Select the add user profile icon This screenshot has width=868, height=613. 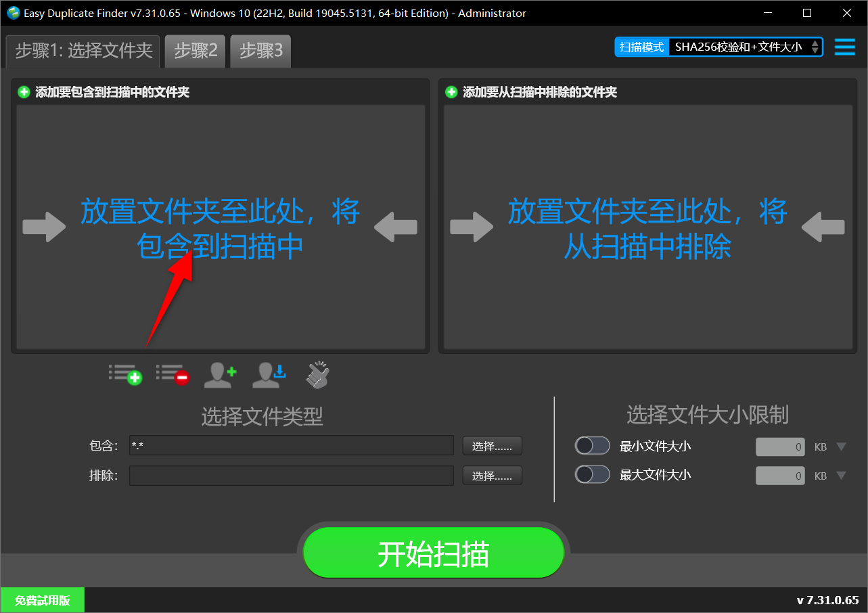click(x=220, y=374)
